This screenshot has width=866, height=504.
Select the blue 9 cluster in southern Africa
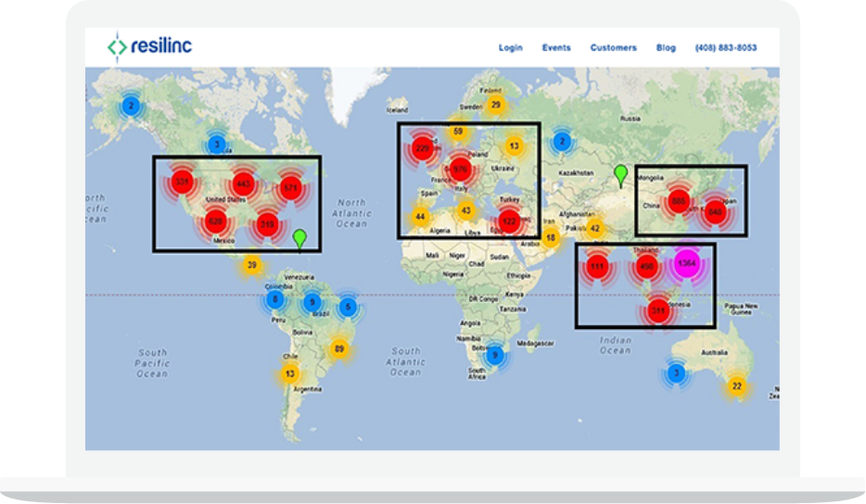tap(495, 355)
